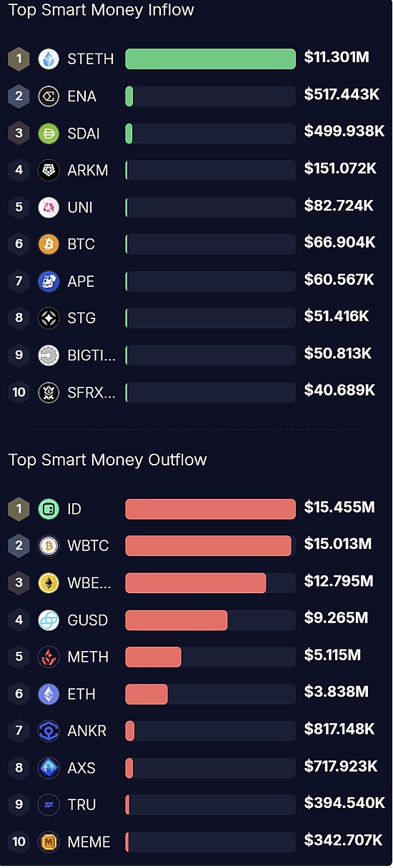Select the UNI unicorn icon
This screenshot has width=393, height=868.
point(49,207)
